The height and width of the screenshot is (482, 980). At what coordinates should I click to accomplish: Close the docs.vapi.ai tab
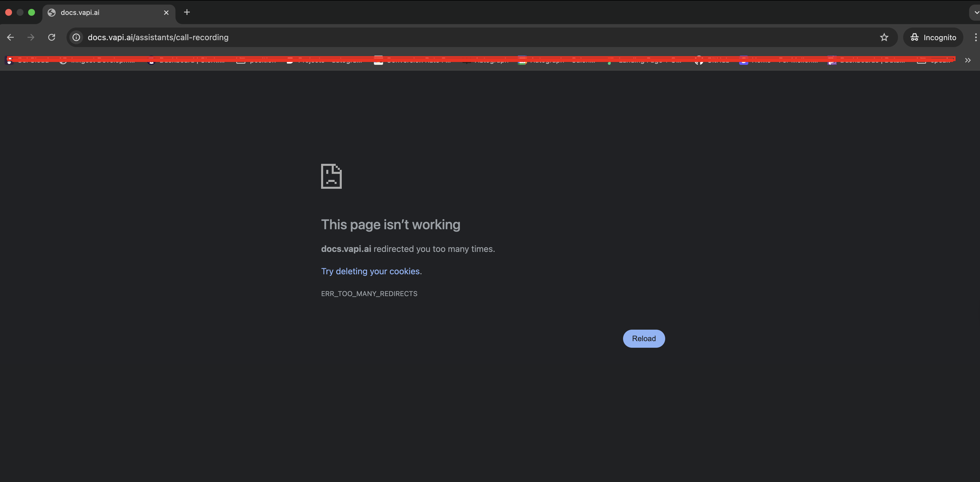pyautogui.click(x=166, y=13)
